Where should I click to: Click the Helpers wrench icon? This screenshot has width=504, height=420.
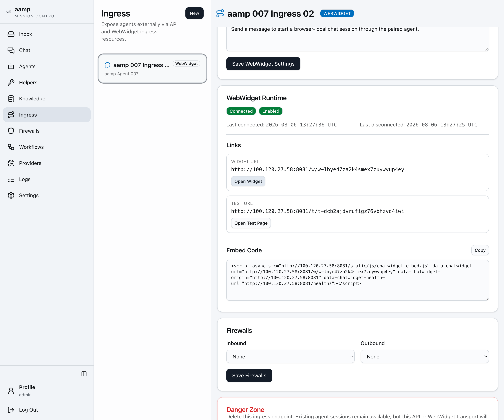coord(11,82)
